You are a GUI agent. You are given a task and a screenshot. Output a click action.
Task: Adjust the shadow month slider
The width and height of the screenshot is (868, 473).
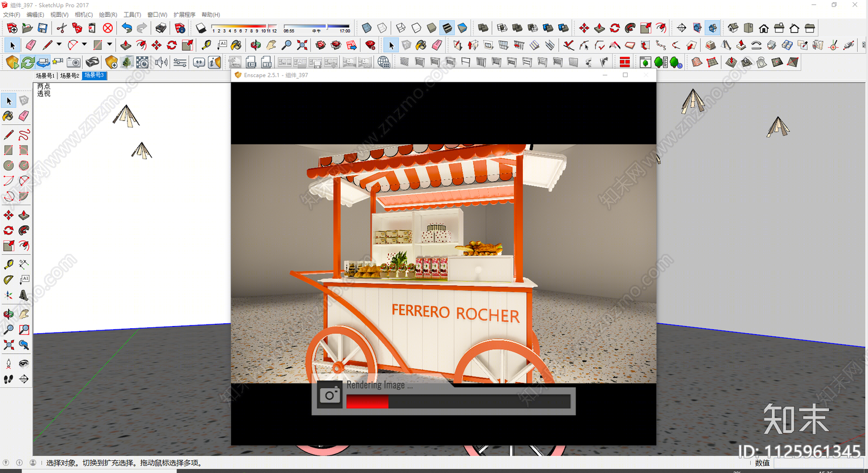[244, 26]
